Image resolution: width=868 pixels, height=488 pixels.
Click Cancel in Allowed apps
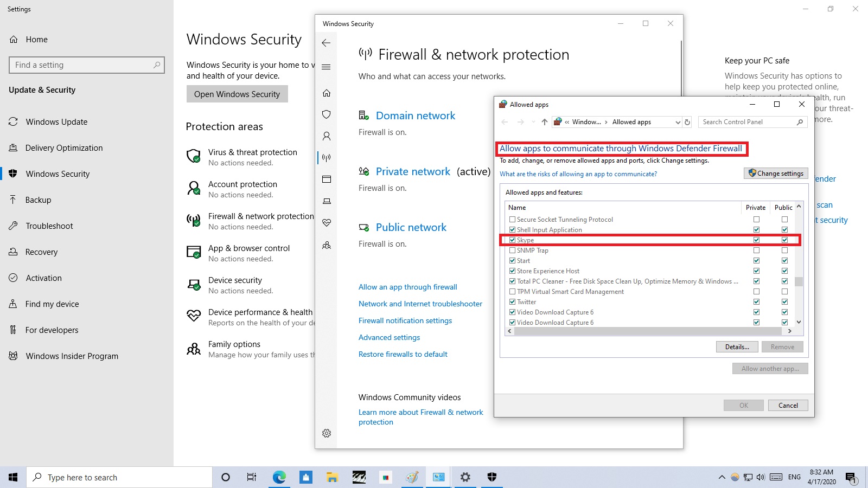click(788, 406)
